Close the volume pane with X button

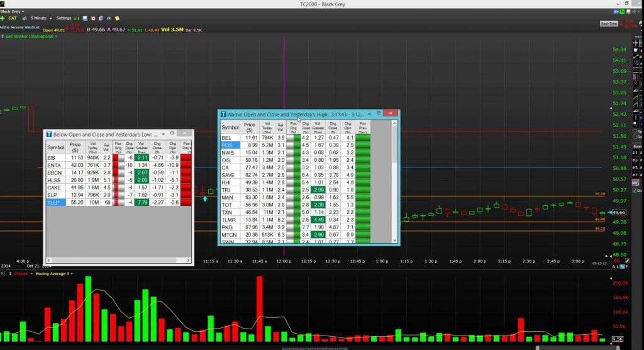[3, 273]
